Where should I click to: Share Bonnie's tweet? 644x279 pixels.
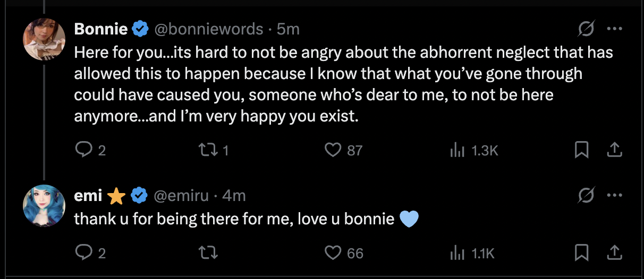tap(614, 151)
